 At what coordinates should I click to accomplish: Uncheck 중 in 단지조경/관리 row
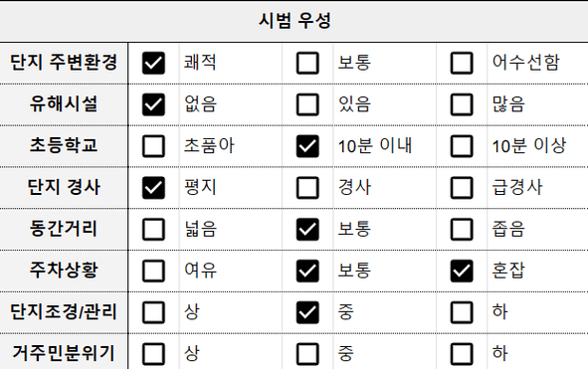[307, 312]
